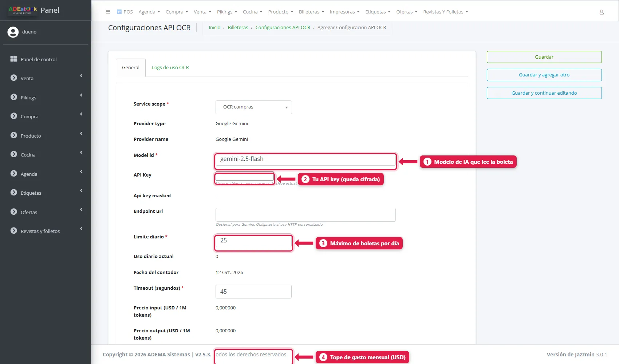Open the Revistas Y Folletos top menu
619x364 pixels.
click(446, 12)
